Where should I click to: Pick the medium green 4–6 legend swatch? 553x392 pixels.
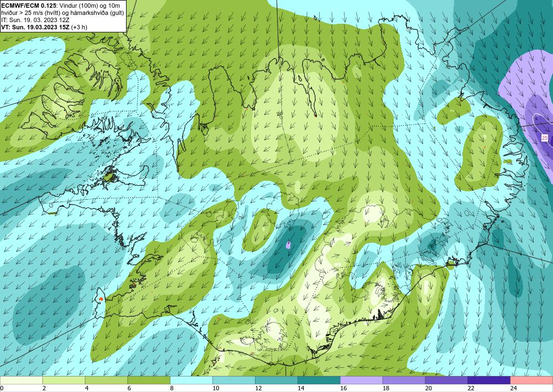pos(106,380)
